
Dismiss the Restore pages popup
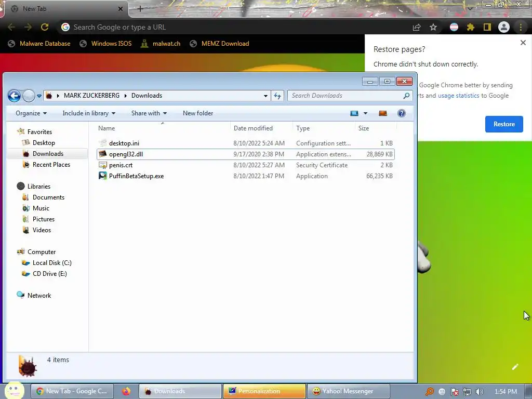[x=523, y=43]
